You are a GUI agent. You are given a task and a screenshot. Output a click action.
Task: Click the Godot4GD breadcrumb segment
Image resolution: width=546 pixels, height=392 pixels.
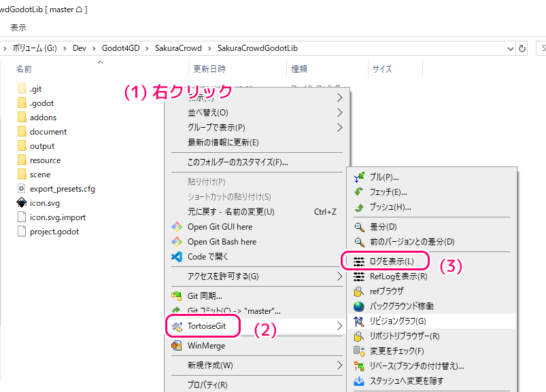tap(120, 48)
